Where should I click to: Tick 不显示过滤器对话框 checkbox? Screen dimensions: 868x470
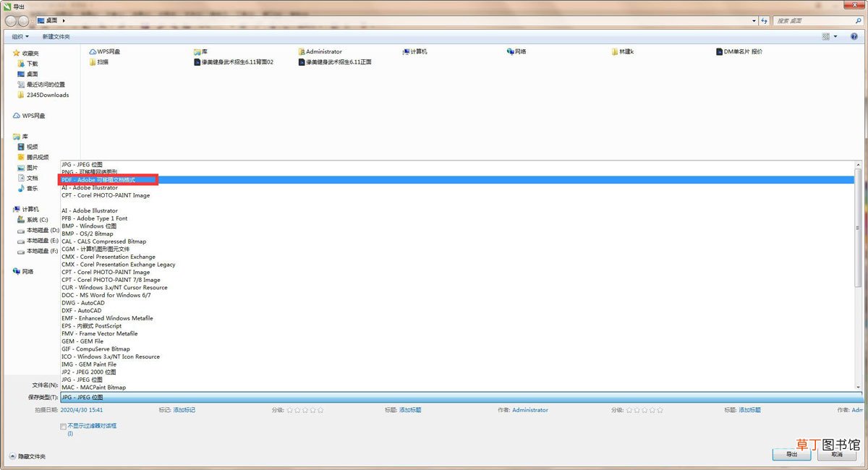pyautogui.click(x=64, y=427)
